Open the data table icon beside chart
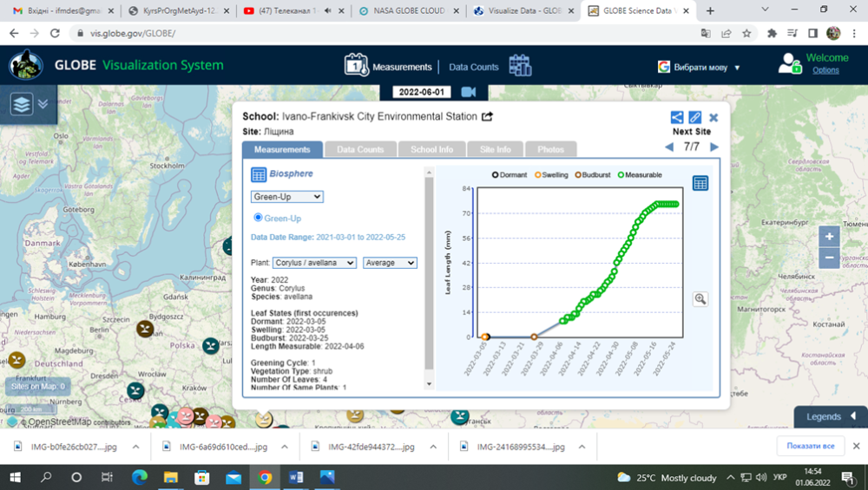 click(x=700, y=183)
